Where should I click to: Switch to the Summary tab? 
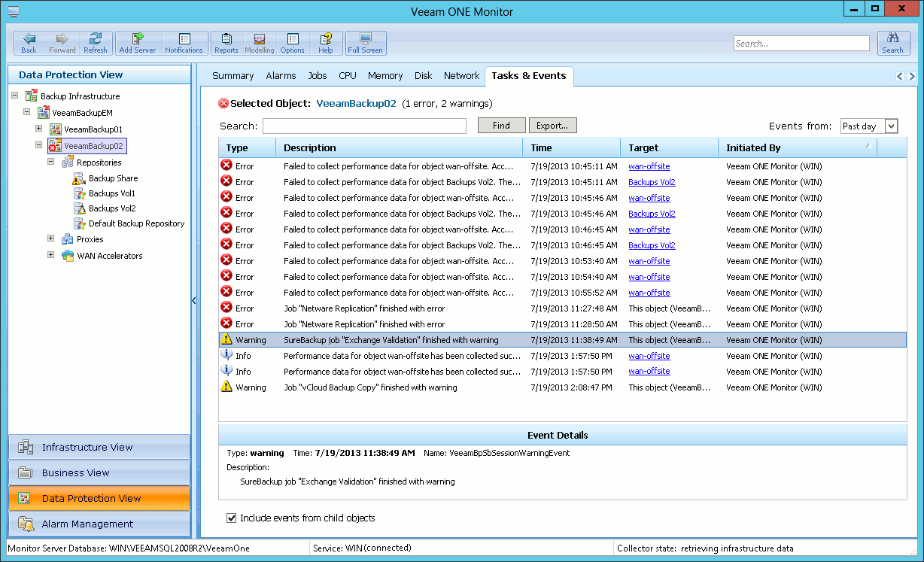tap(233, 76)
